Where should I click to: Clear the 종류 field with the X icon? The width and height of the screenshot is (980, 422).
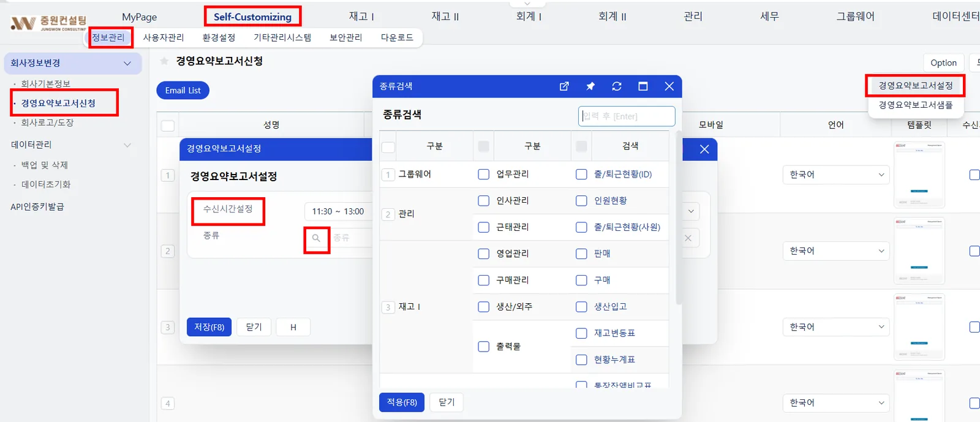688,238
